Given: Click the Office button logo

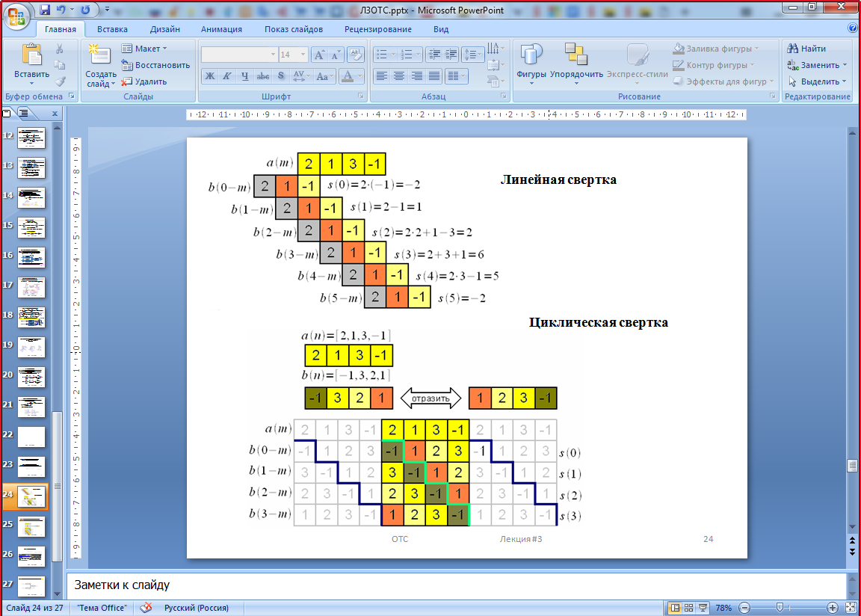Looking at the screenshot, I should pos(16,16).
